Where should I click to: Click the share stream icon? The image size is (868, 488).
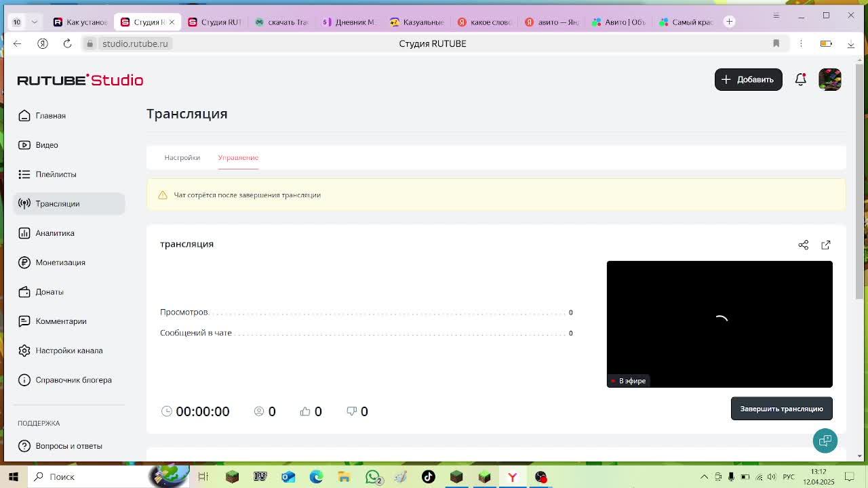pos(804,245)
